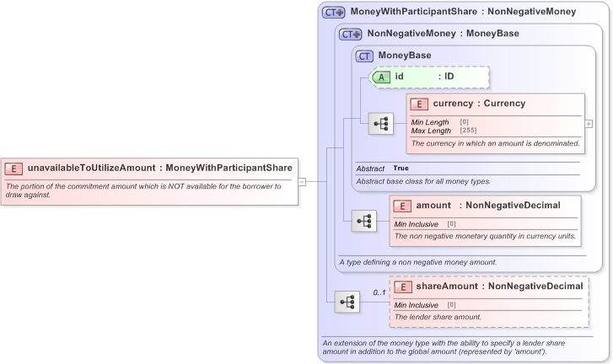Click the CT icon beside MoneyBase
This screenshot has width=613, height=364.
pos(364,56)
